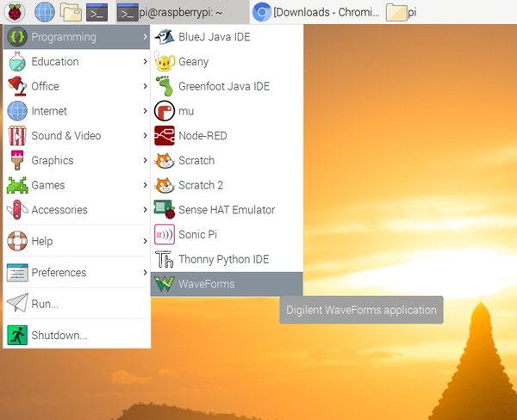Viewport: 517px width, 420px height.
Task: Open Thonny Python IDE
Action: (x=223, y=259)
